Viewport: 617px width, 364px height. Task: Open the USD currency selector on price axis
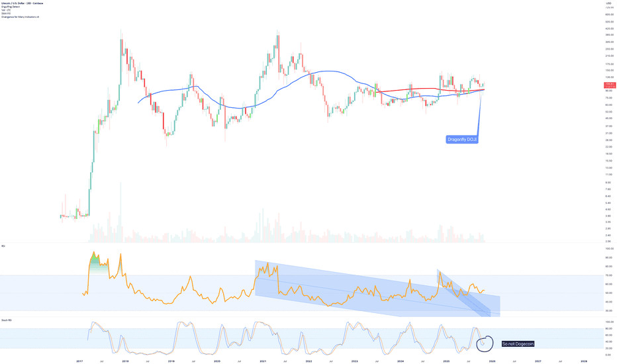pos(608,3)
